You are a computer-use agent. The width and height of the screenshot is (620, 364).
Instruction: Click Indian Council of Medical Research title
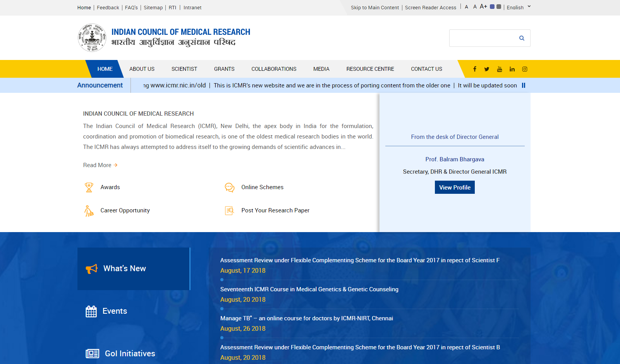tap(181, 32)
